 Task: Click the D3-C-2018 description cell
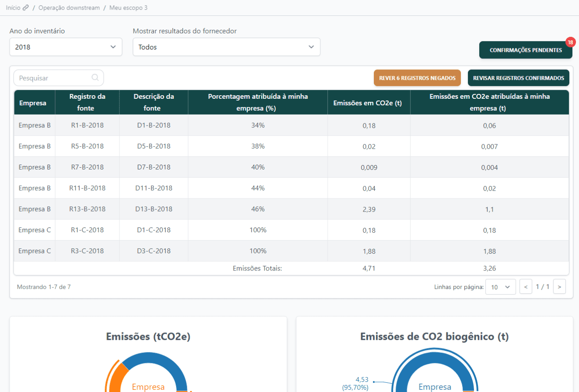click(x=154, y=251)
